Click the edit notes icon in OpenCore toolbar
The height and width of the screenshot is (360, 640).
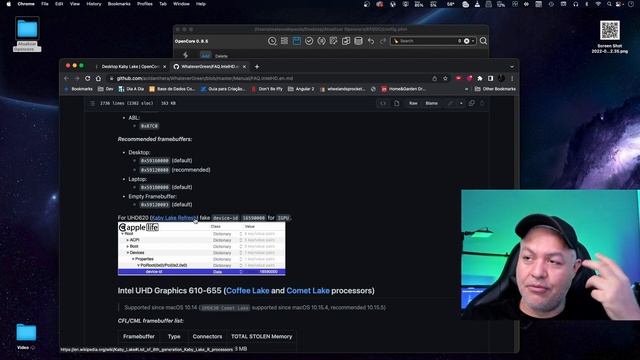(x=333, y=41)
